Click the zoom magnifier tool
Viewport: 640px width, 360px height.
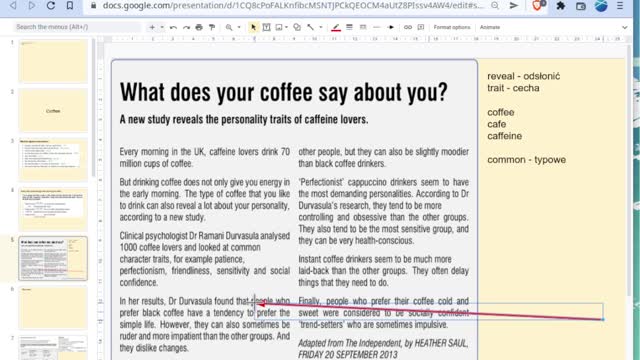pos(229,27)
